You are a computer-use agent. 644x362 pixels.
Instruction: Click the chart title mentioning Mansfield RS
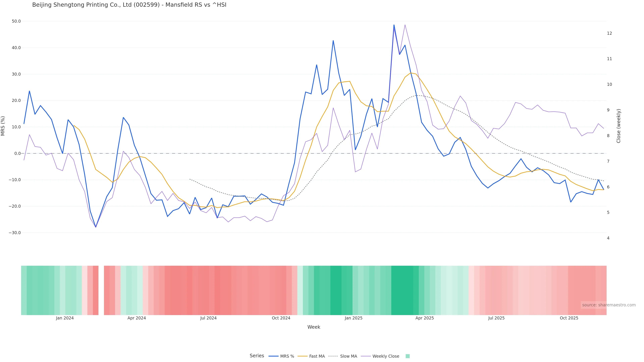pos(129,5)
